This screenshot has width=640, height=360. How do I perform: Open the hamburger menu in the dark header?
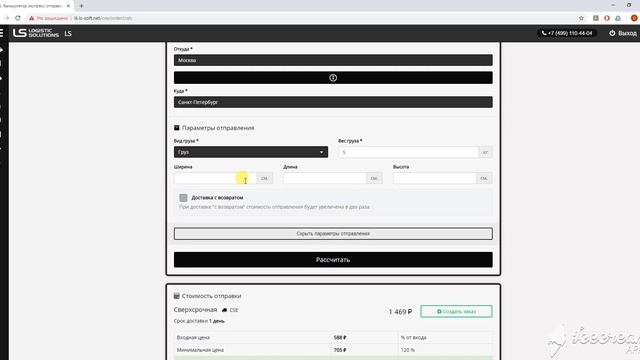(x=2, y=33)
